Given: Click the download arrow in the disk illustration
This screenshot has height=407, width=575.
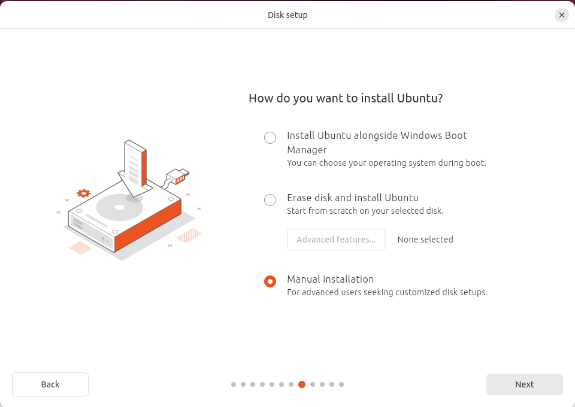Looking at the screenshot, I should 134,169.
